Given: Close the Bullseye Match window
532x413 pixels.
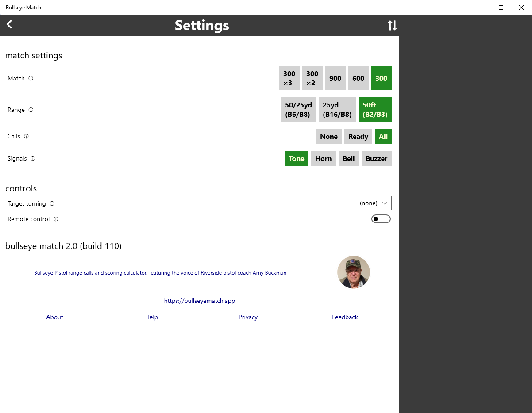Looking at the screenshot, I should [521, 8].
